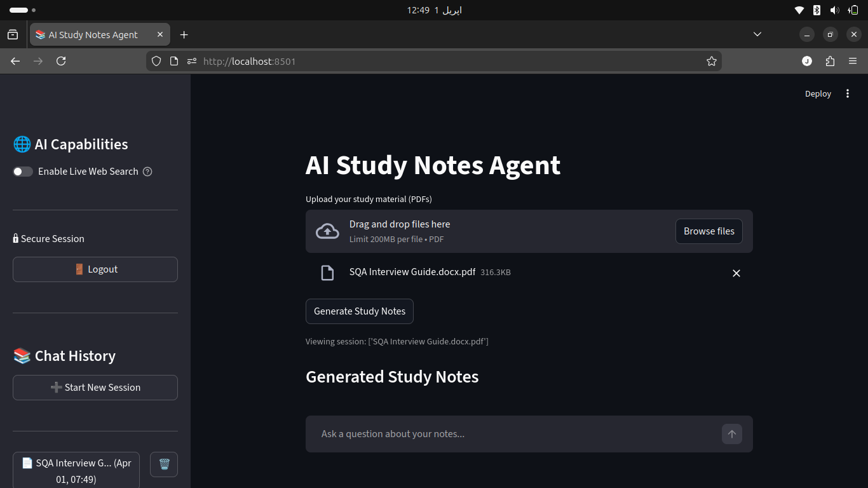Open the list all tabs dropdown
The height and width of the screenshot is (488, 868).
[757, 34]
